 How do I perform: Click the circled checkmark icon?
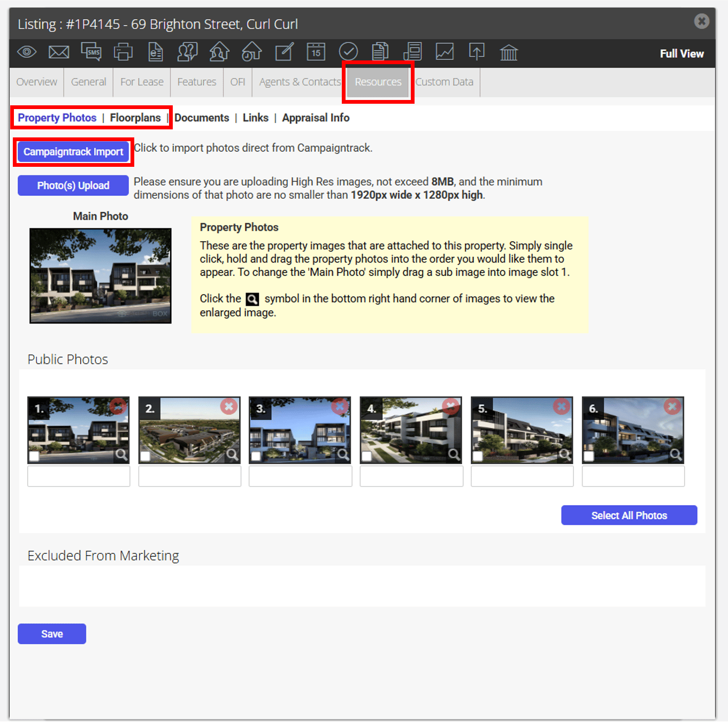348,52
